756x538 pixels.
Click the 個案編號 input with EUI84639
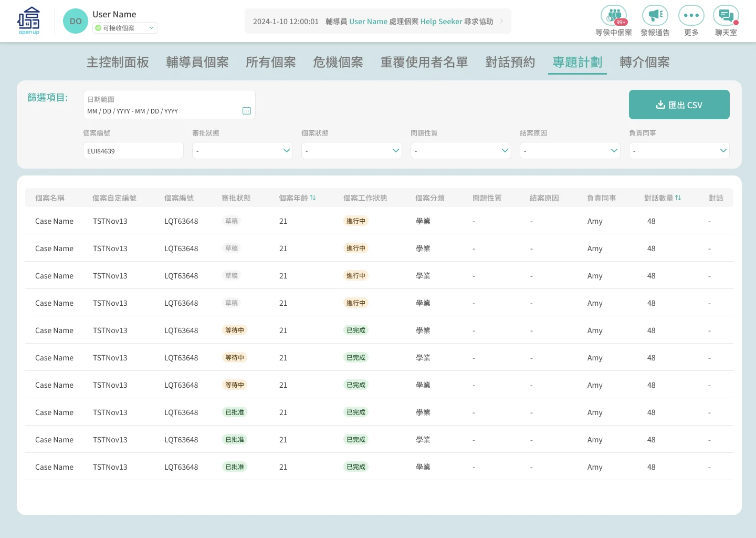(133, 150)
